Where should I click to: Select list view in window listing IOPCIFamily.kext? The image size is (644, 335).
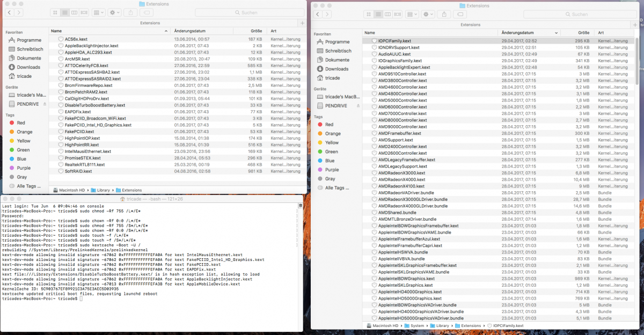378,13
